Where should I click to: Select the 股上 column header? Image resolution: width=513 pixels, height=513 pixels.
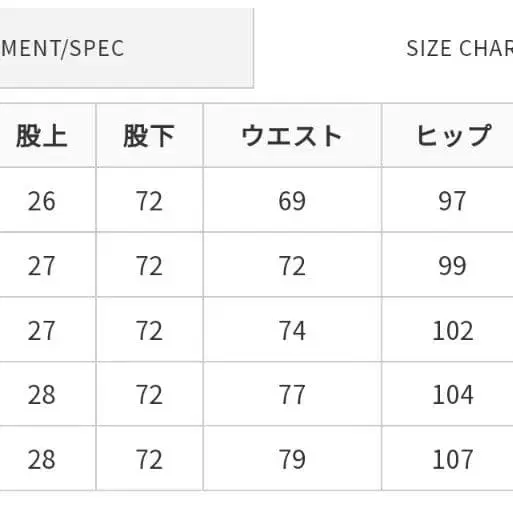coord(48,135)
